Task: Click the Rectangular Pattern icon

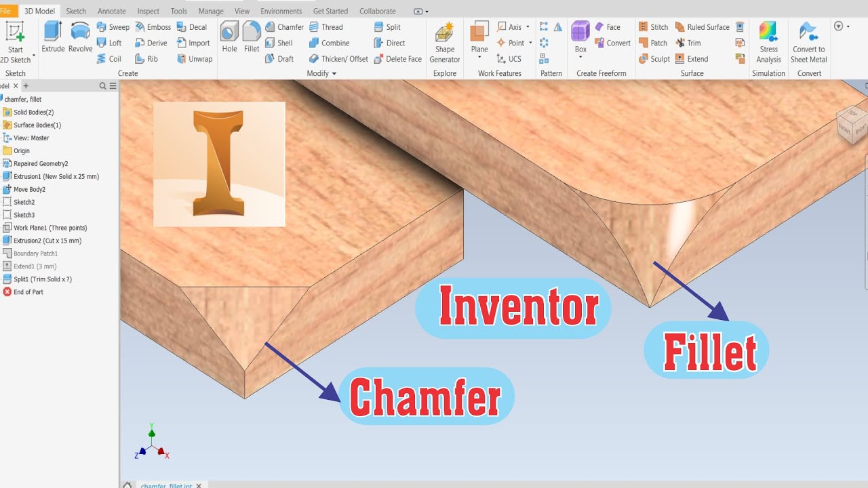Action: click(x=544, y=27)
